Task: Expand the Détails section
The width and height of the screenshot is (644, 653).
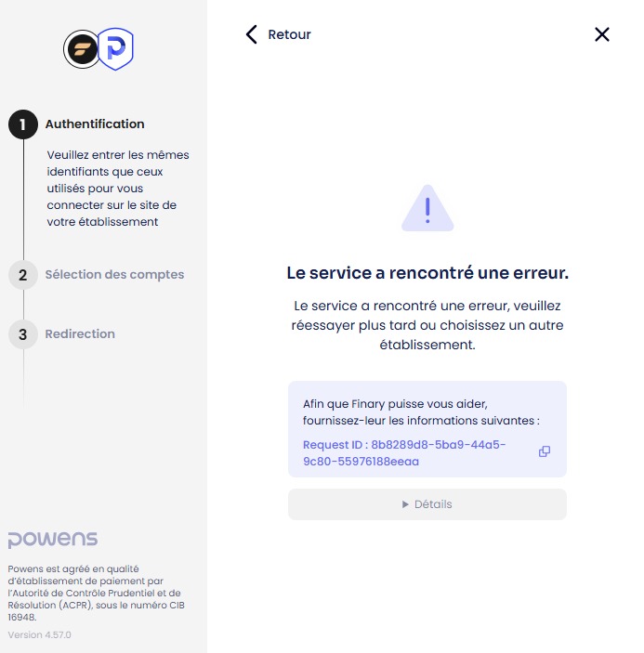Action: [x=427, y=504]
